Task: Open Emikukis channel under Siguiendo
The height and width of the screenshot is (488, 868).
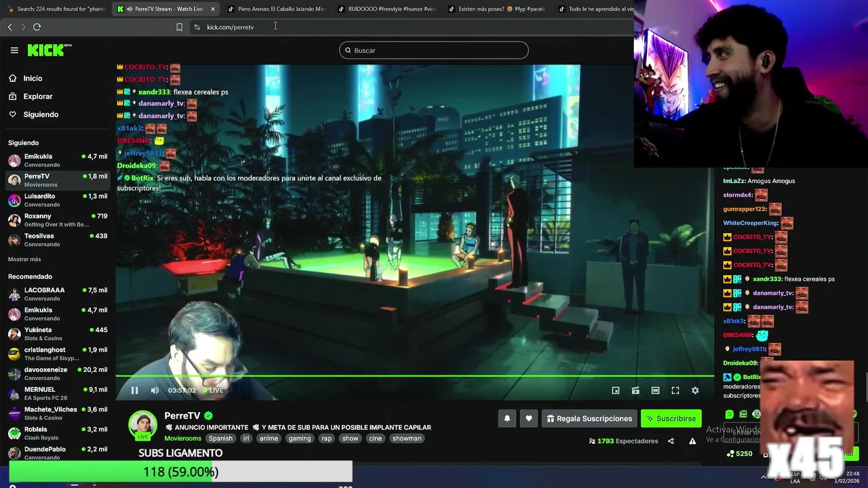Action: pyautogui.click(x=58, y=161)
